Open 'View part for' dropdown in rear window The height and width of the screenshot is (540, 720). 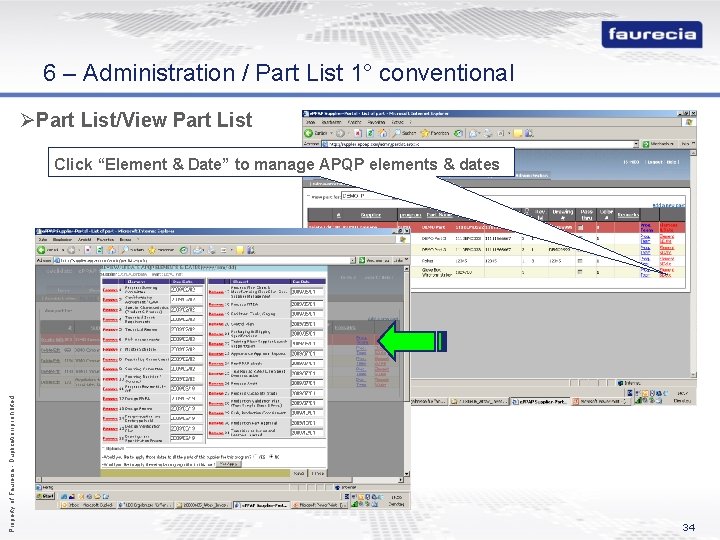[366, 196]
